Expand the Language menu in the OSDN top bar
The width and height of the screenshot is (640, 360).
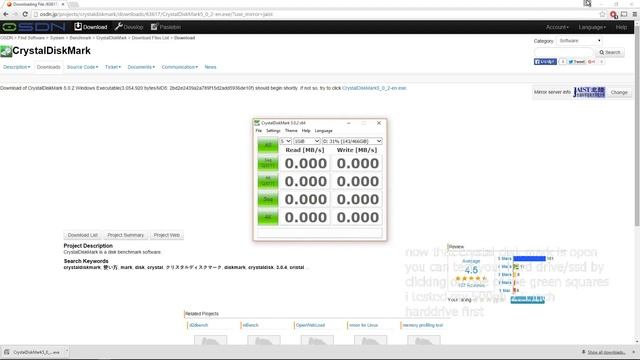coord(592,27)
